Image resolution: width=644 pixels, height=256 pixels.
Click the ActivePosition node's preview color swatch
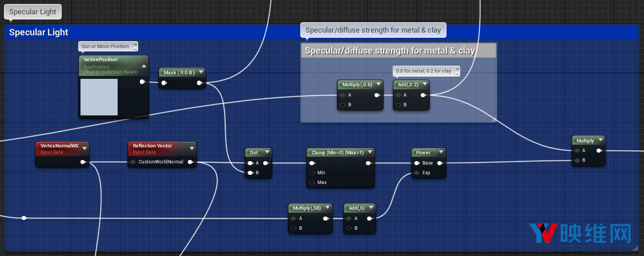tap(99, 97)
